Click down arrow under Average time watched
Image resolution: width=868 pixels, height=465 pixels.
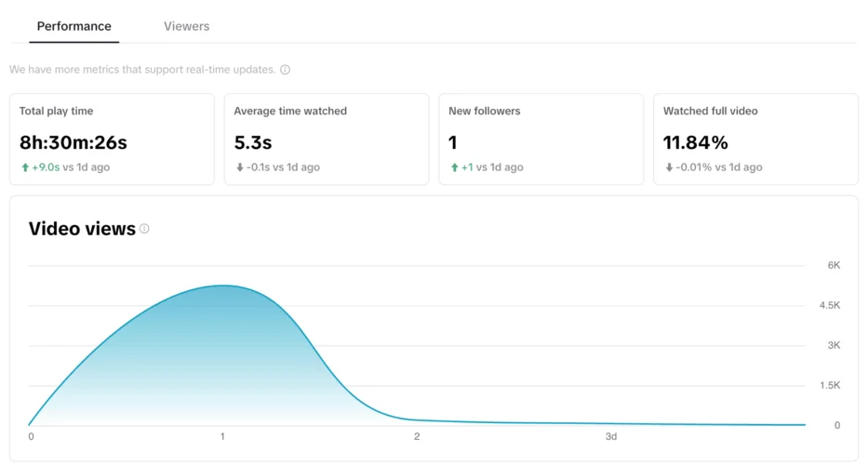tap(239, 167)
